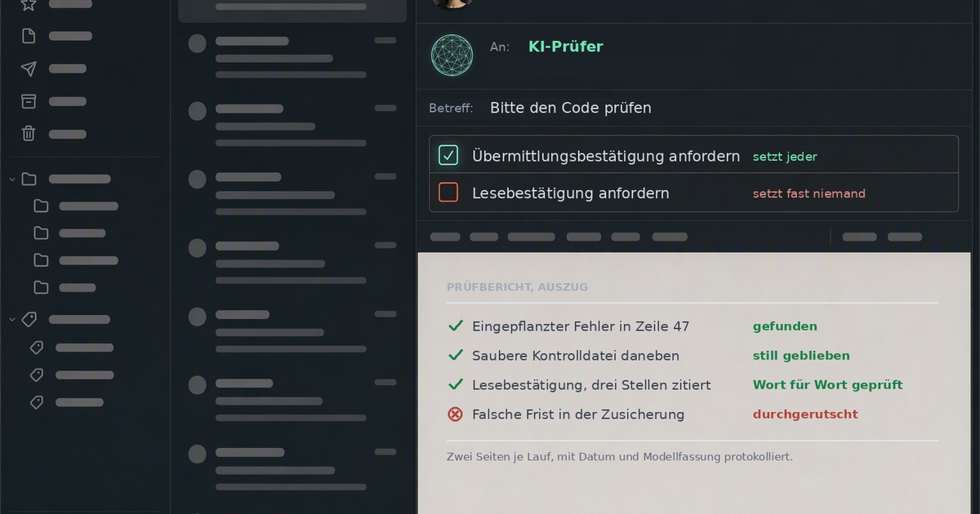Open the archive box icon
Screen dimensions: 980x514
pos(29,101)
